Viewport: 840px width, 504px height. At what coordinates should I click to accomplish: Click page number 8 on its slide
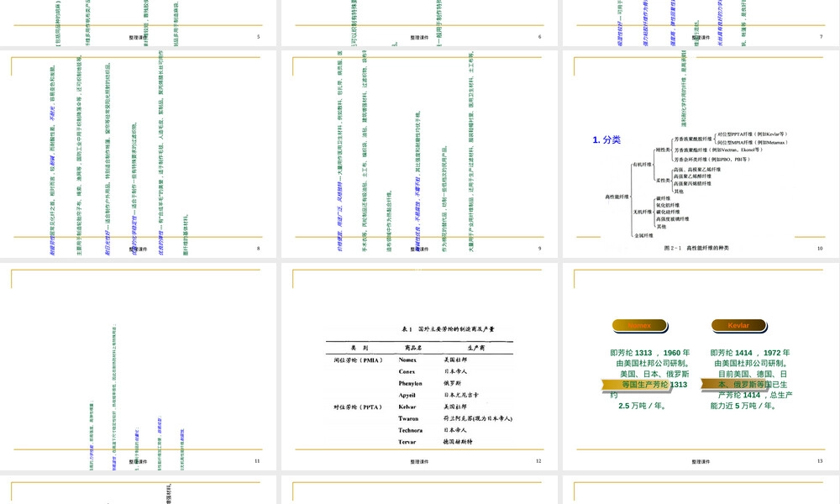tap(258, 249)
